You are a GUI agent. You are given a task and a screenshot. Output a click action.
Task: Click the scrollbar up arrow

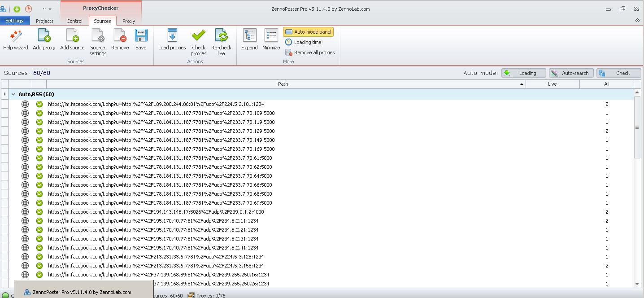coord(637,92)
